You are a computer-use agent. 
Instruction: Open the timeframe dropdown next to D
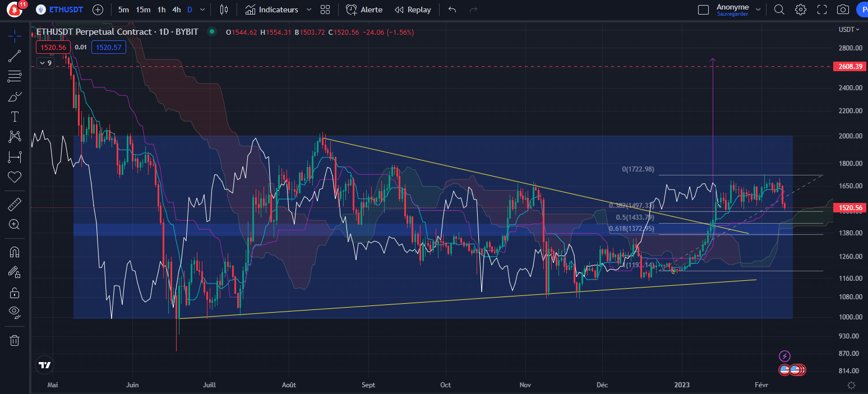coord(202,10)
